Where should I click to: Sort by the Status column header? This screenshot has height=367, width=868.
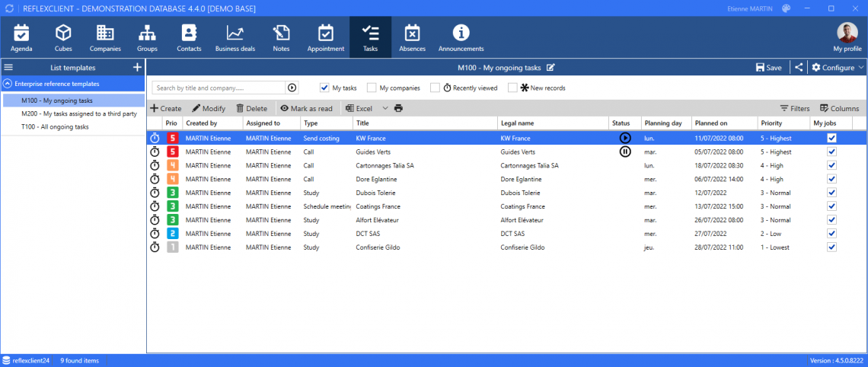(624, 123)
